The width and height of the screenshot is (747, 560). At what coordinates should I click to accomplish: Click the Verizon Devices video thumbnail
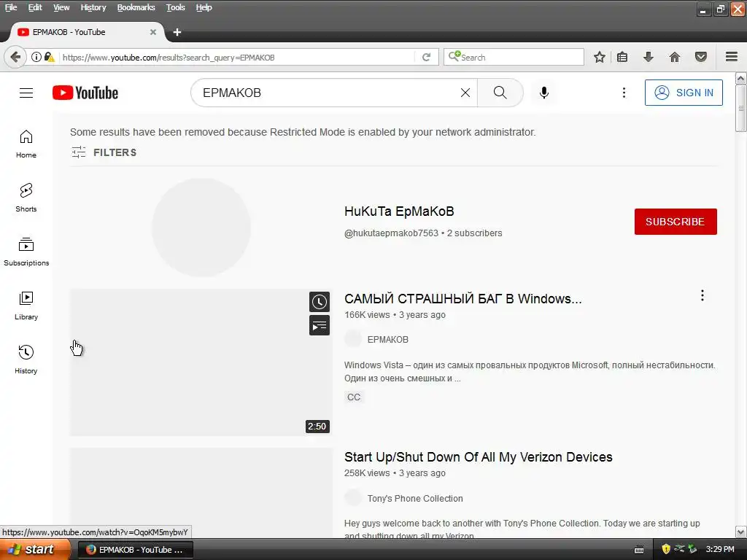pyautogui.click(x=201, y=493)
